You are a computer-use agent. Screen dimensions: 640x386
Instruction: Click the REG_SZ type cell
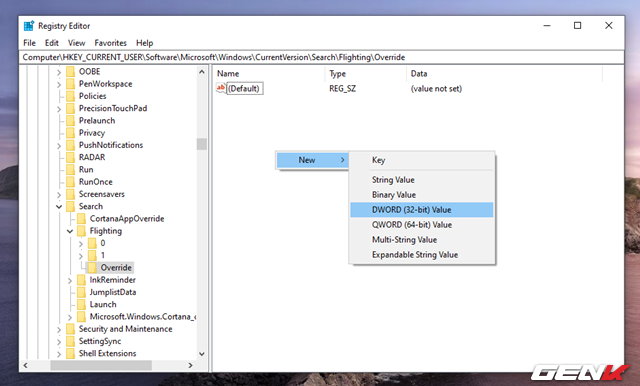[x=342, y=89]
